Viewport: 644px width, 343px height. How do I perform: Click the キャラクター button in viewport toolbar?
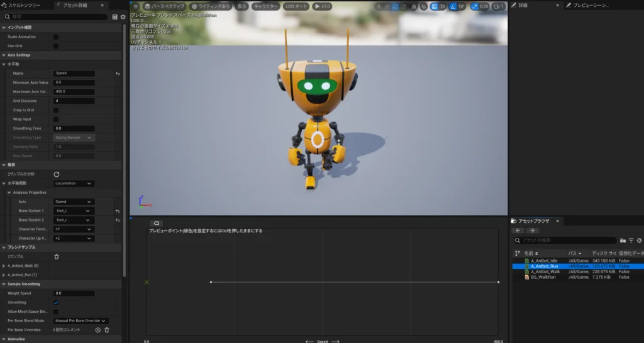265,6
